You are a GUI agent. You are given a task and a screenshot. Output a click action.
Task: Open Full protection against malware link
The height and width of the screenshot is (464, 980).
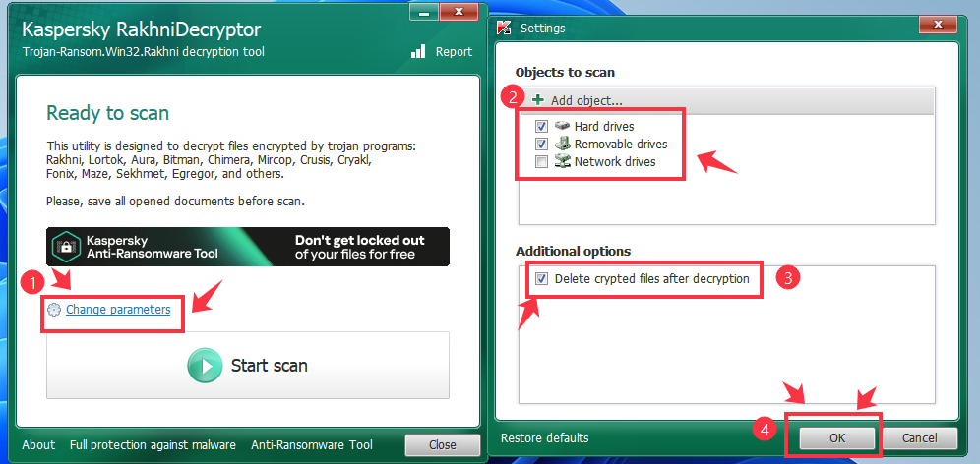(153, 445)
